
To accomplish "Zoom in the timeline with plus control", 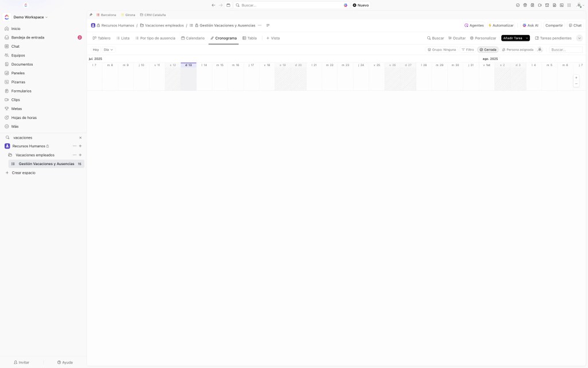I will pyautogui.click(x=576, y=78).
